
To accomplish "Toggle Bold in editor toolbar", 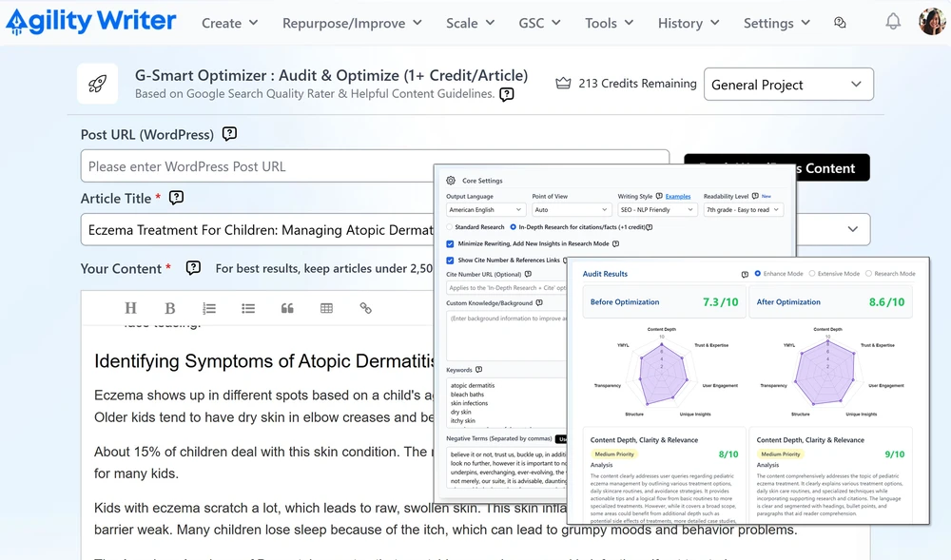I will point(170,308).
